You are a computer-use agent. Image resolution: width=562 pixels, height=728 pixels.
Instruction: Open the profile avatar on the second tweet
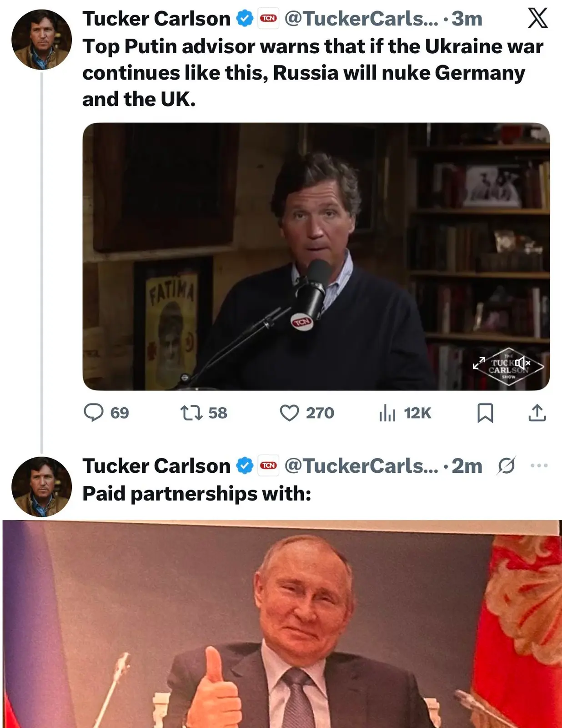tap(41, 487)
